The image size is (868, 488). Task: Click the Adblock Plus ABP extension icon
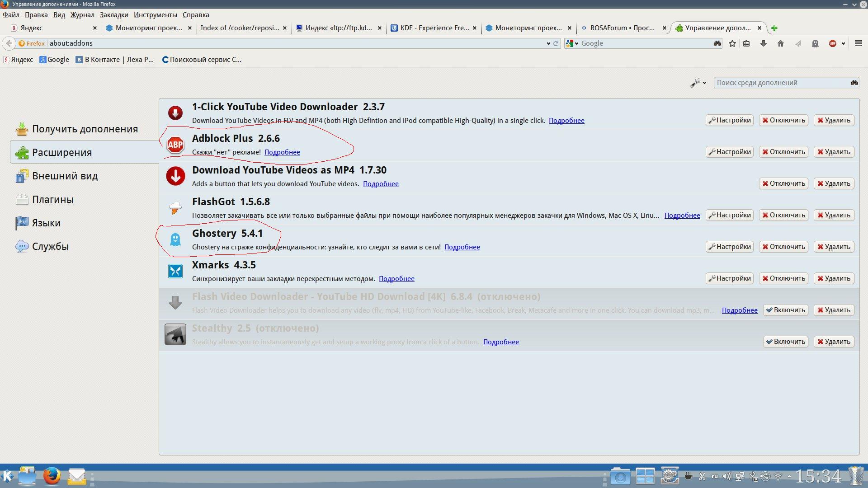pos(175,145)
